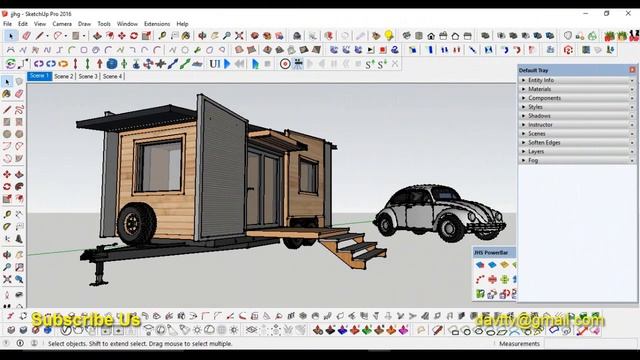Activate the Rotate tool in top toolbar
Viewport: 640px width, 360px height.
coord(134,36)
